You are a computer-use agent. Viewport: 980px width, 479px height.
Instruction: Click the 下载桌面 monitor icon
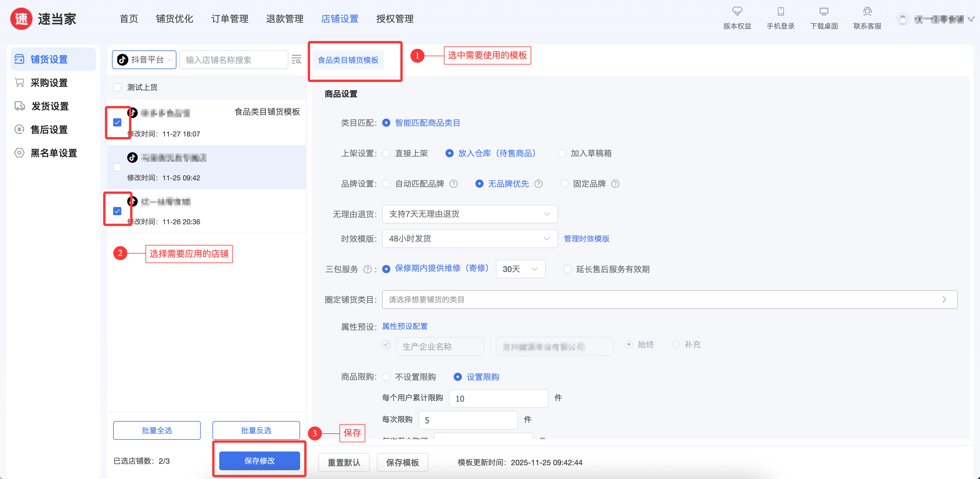point(824,11)
